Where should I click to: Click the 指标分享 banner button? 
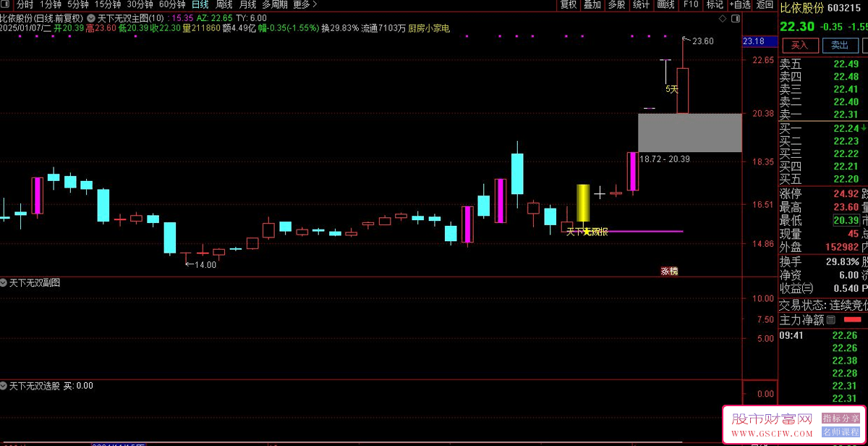click(x=841, y=418)
